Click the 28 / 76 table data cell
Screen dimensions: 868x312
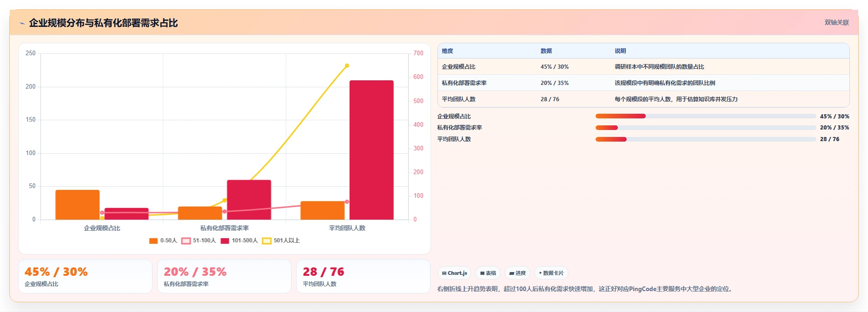[550, 99]
